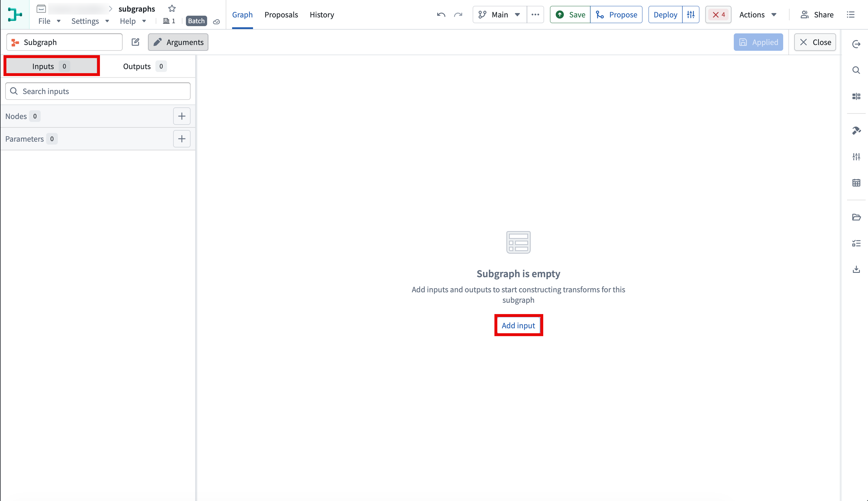Select the Graph tab

coord(242,15)
